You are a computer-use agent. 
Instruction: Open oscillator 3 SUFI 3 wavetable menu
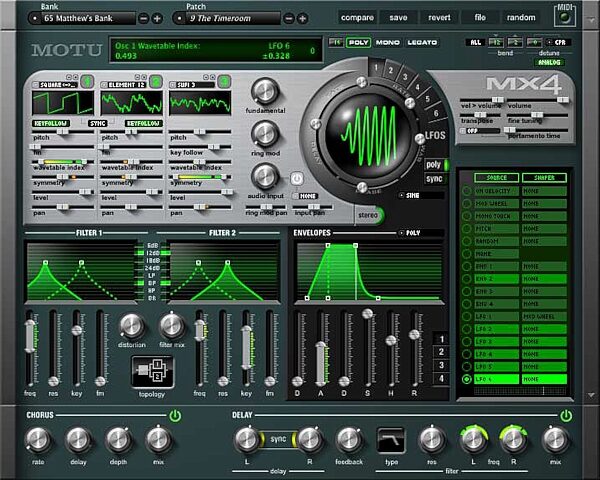pyautogui.click(x=192, y=85)
